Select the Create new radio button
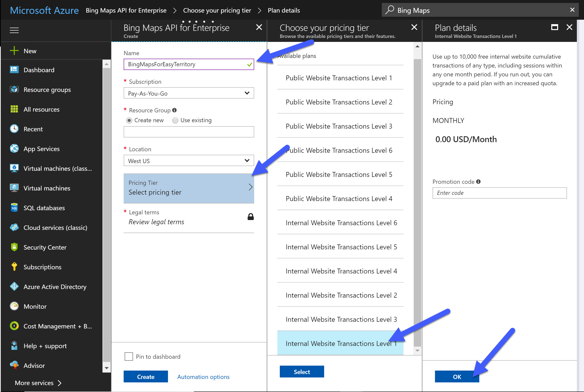Viewport: 584px width, 392px height. point(129,120)
